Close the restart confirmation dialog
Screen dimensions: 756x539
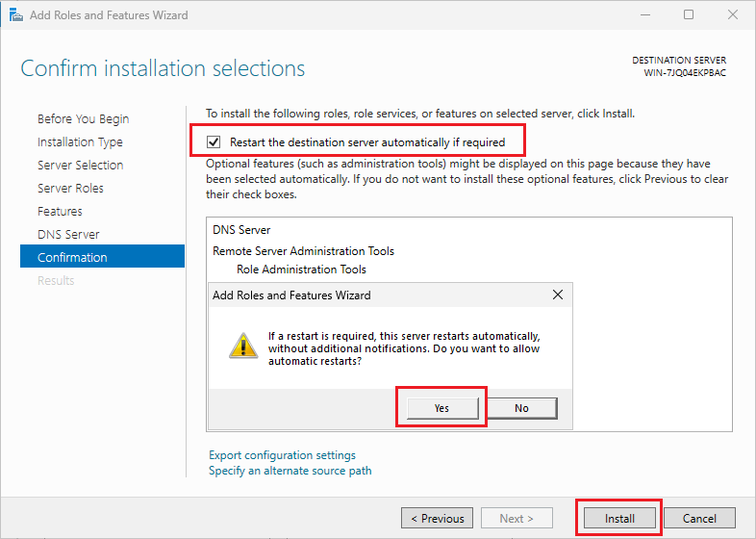point(557,295)
